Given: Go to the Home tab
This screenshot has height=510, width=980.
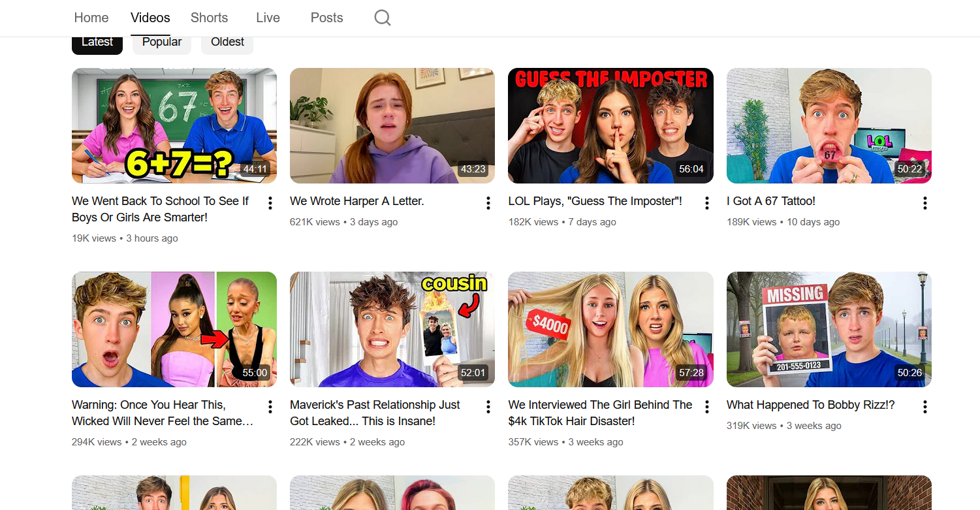Looking at the screenshot, I should [x=91, y=18].
